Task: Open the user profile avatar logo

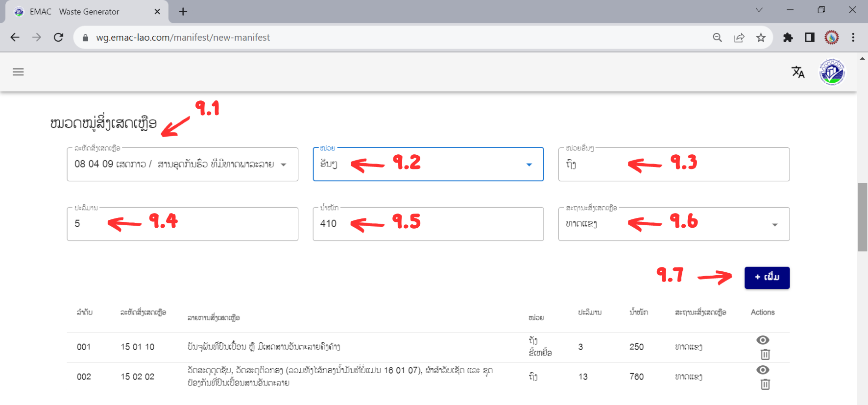Action: click(x=832, y=72)
